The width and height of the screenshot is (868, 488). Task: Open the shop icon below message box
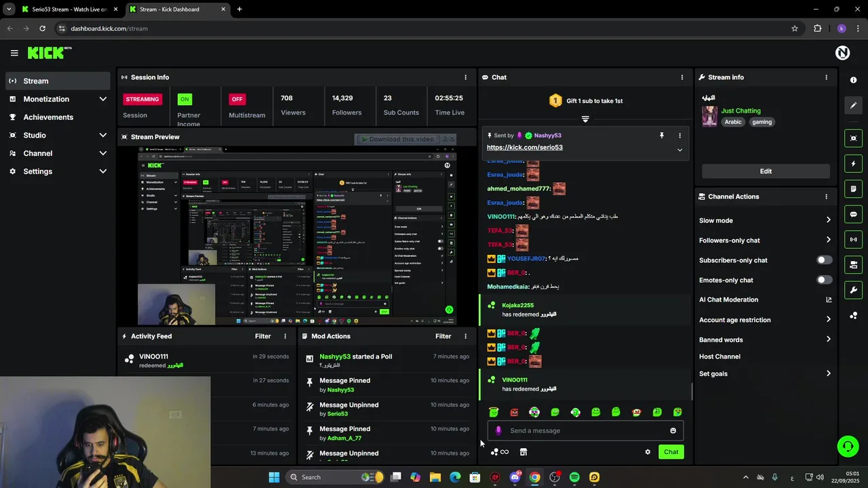[523, 452]
